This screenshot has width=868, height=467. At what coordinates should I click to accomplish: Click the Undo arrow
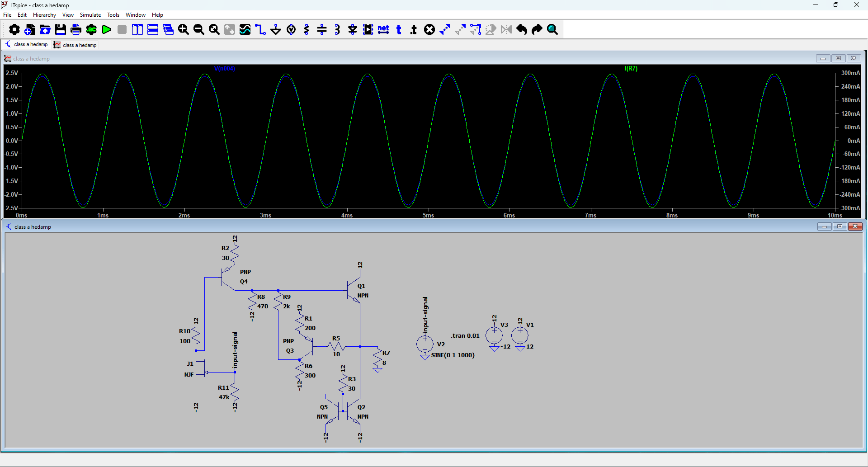522,30
